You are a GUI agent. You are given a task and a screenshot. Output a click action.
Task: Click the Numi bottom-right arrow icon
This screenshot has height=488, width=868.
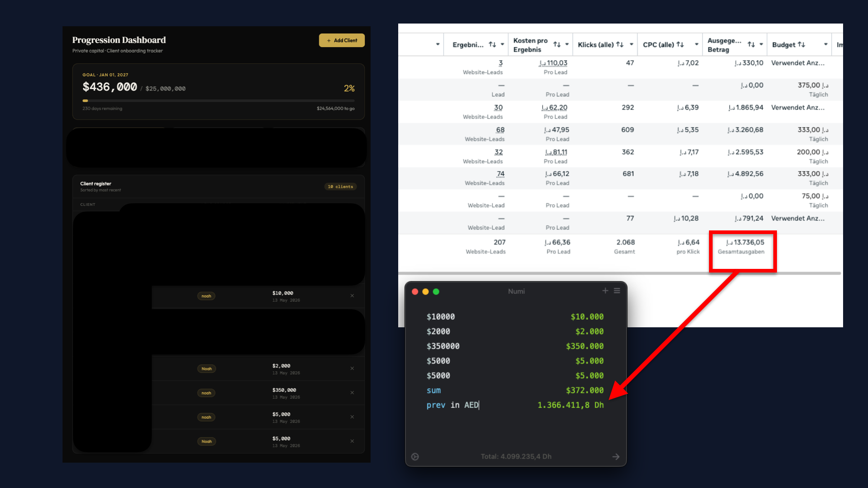pos(616,457)
